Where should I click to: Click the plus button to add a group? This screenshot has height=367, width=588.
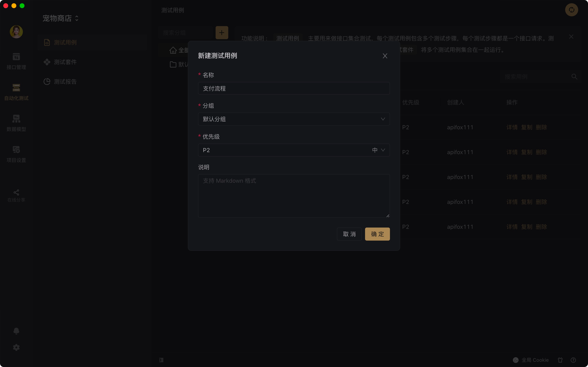222,33
